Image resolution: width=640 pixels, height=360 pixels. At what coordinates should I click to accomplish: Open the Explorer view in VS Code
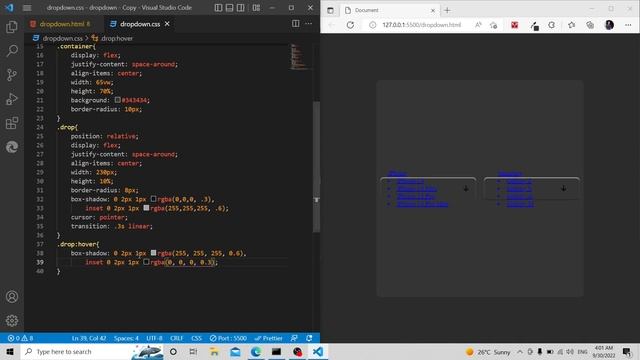click(x=12, y=27)
